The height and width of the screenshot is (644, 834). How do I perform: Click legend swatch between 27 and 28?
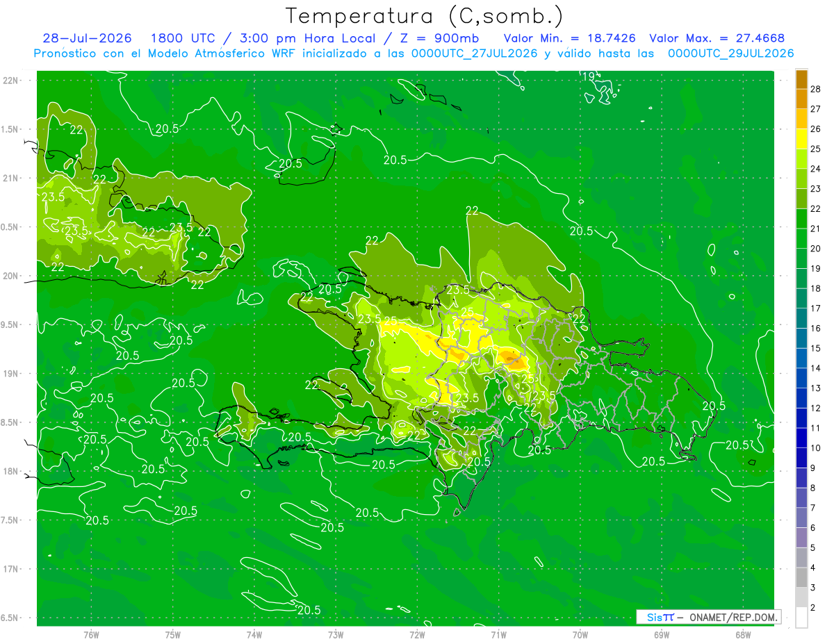coord(801,99)
